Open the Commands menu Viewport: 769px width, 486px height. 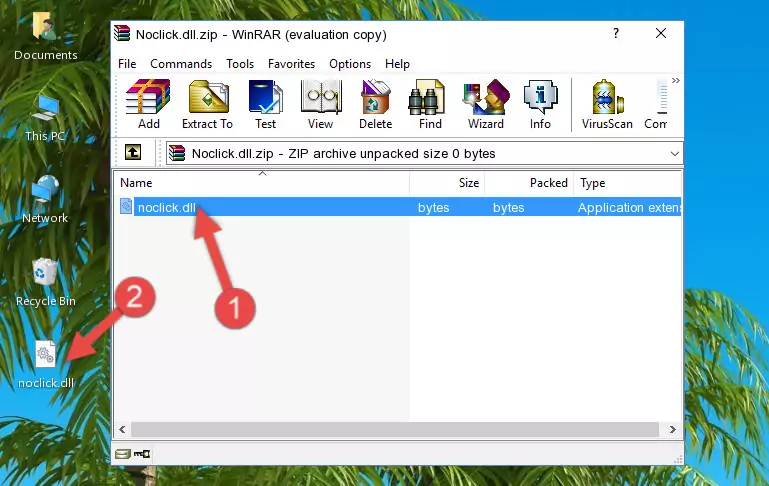coord(181,64)
